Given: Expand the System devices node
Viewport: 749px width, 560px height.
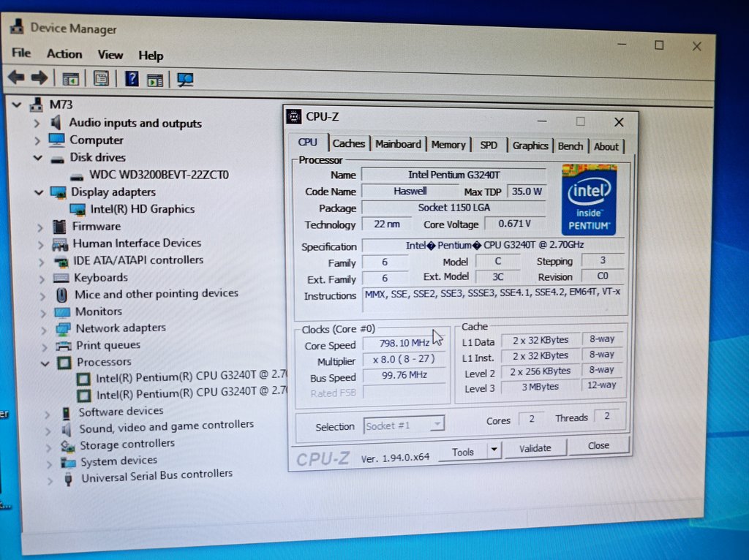Looking at the screenshot, I should click(49, 463).
